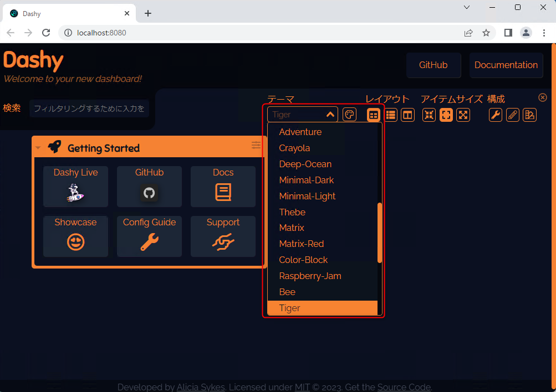Image resolution: width=556 pixels, height=392 pixels.
Task: Open the MIT license footer link
Action: (x=302, y=387)
